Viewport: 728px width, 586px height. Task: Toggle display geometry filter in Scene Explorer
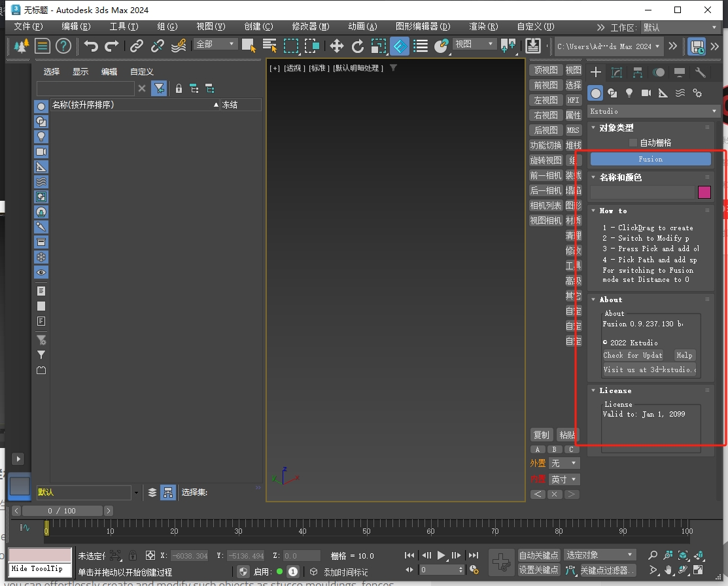(41, 107)
